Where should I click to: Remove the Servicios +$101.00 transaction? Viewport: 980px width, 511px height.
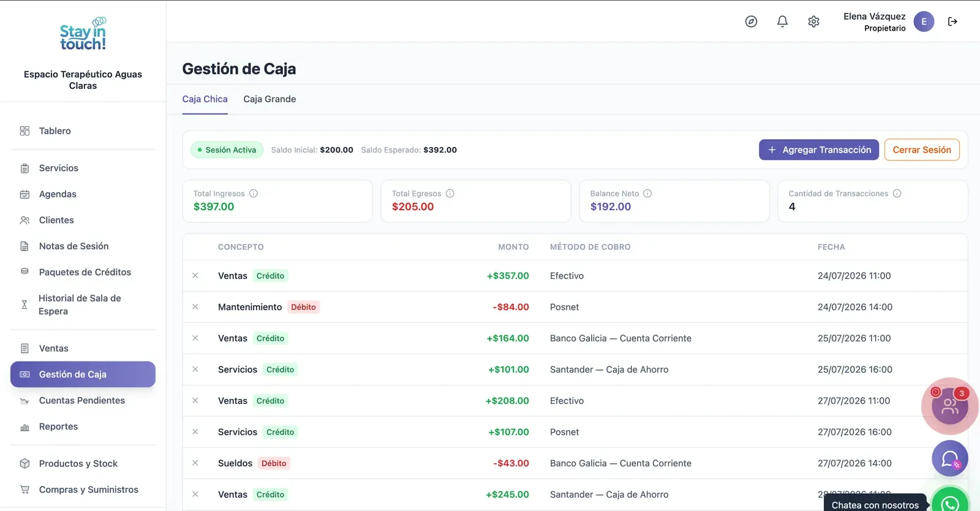tap(195, 369)
